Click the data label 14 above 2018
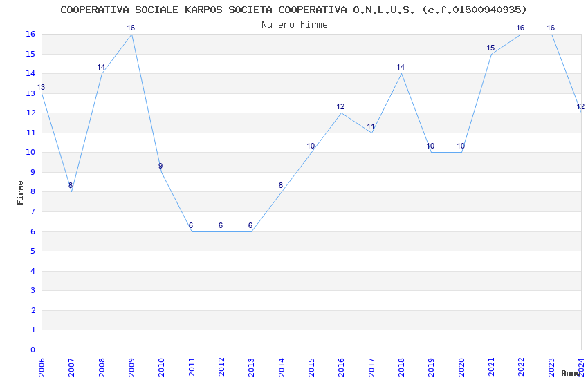Viewport: 588px width, 380px height. [401, 68]
